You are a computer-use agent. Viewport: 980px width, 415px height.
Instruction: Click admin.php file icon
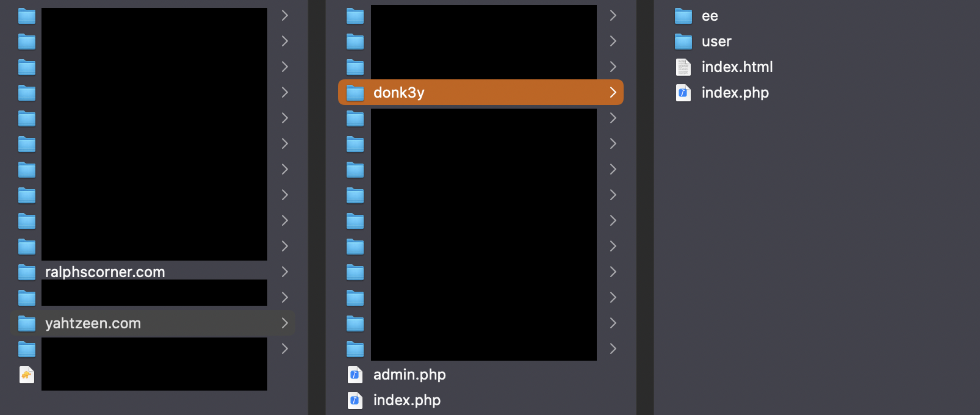[355, 375]
